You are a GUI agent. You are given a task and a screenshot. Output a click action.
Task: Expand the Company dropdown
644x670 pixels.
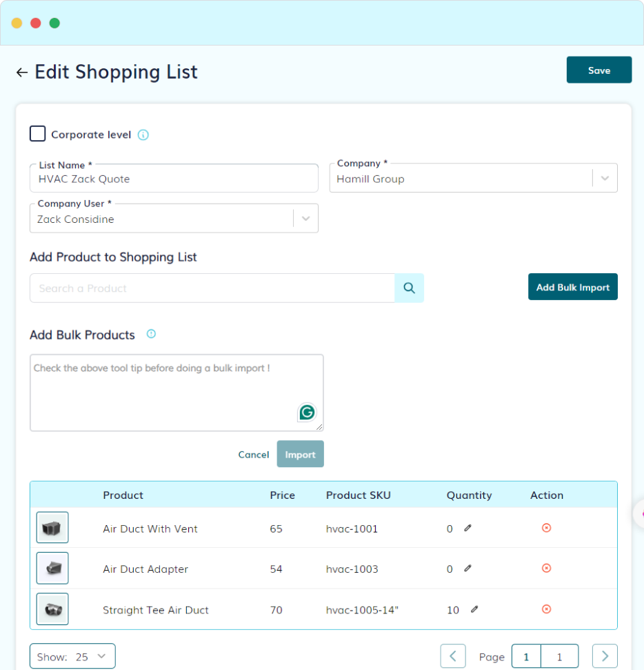pos(605,178)
